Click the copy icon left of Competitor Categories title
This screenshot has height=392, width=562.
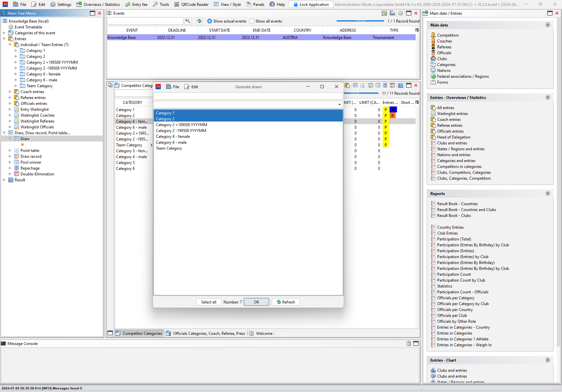tap(110, 85)
